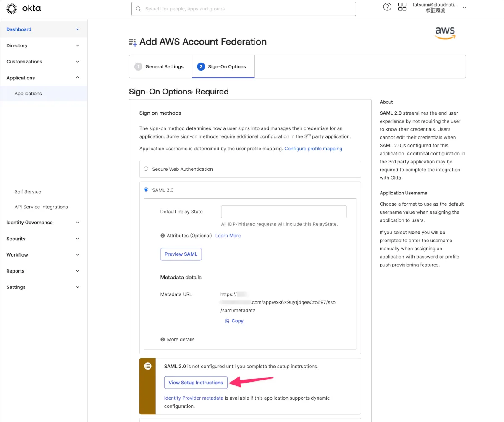Screen dimensions: 504x422
Task: Select the SAML 2.0 radio button
Action: [x=146, y=190]
